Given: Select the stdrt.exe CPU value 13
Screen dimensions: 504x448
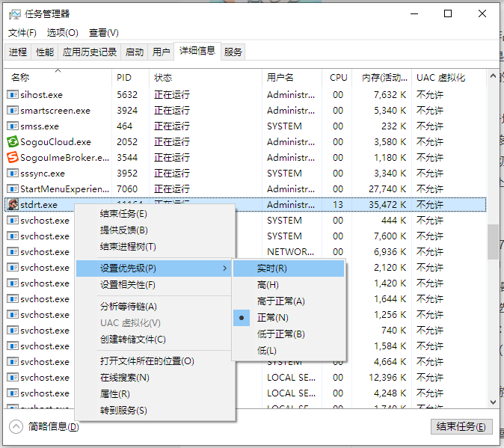Looking at the screenshot, I should point(338,205).
